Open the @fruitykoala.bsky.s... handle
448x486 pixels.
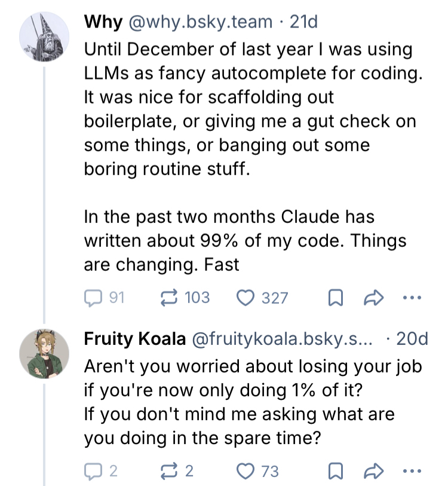click(x=281, y=339)
